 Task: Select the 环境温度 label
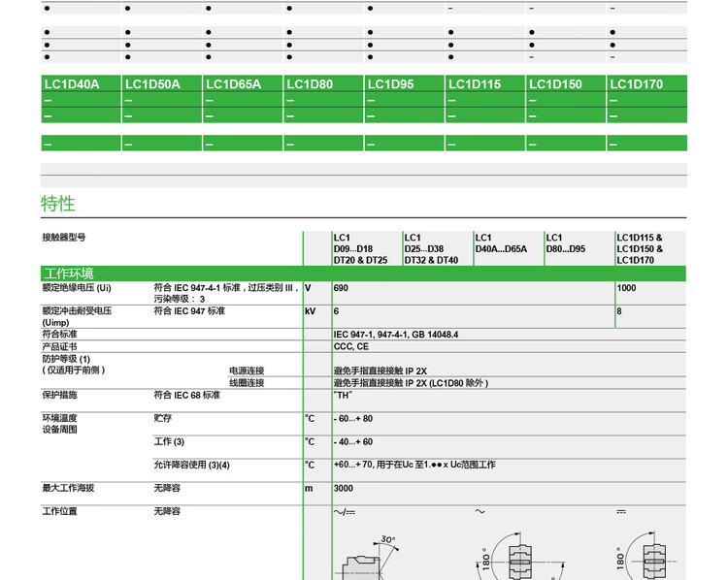pos(60,418)
